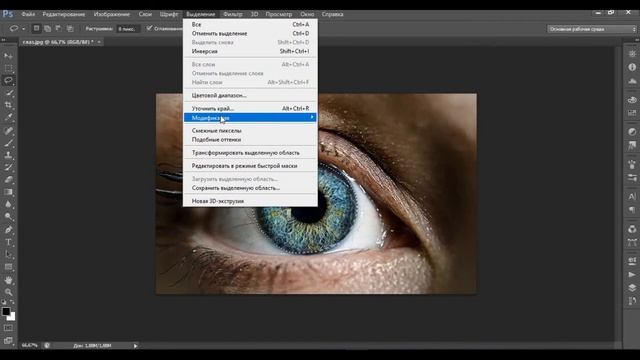Open the Color palette panel icon
Image resolution: width=640 pixels, height=360 pixels.
(632, 100)
